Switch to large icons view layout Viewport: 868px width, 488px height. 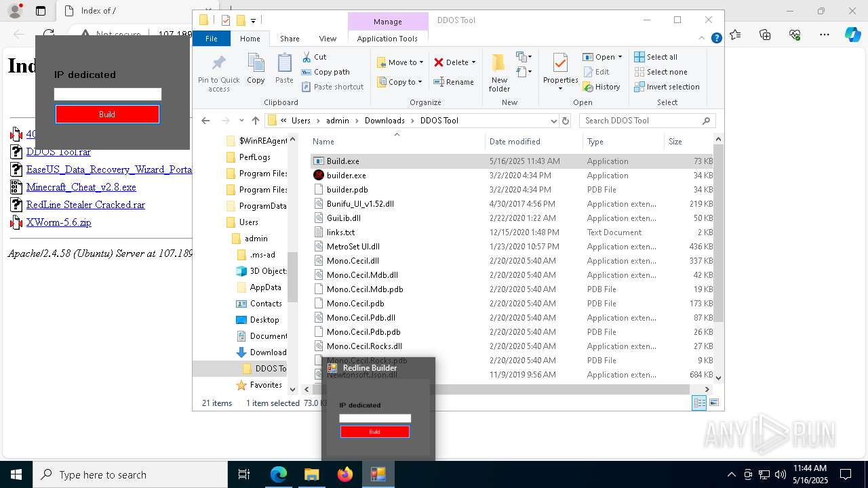pyautogui.click(x=713, y=403)
